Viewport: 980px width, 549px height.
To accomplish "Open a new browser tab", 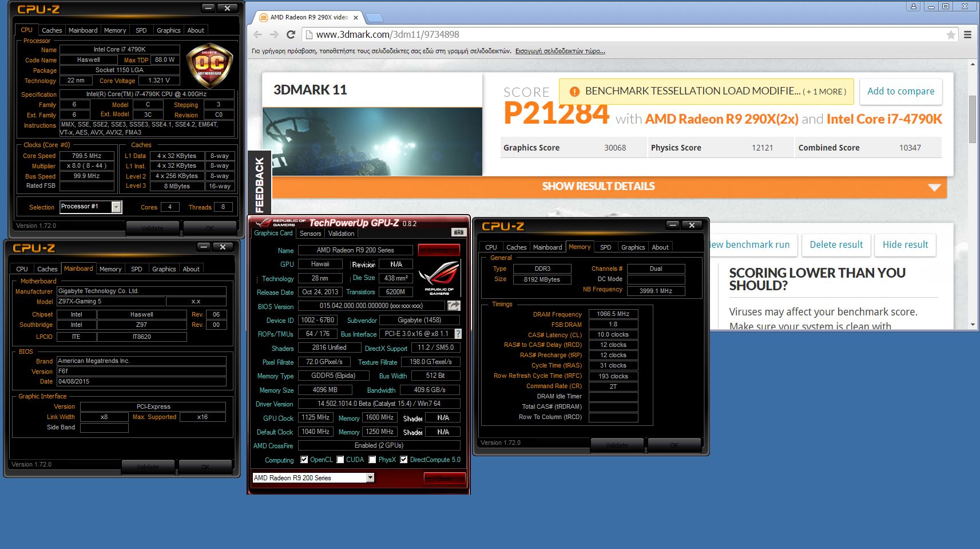I will [374, 17].
